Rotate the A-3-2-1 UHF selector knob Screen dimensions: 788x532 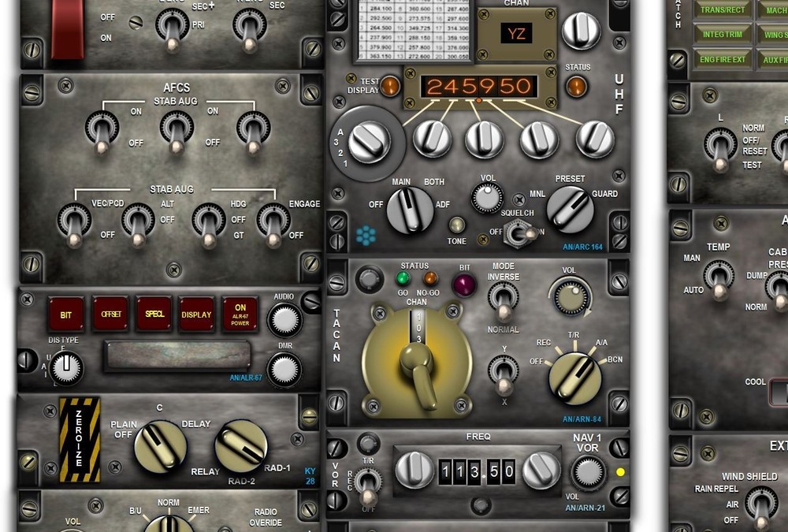click(x=370, y=143)
